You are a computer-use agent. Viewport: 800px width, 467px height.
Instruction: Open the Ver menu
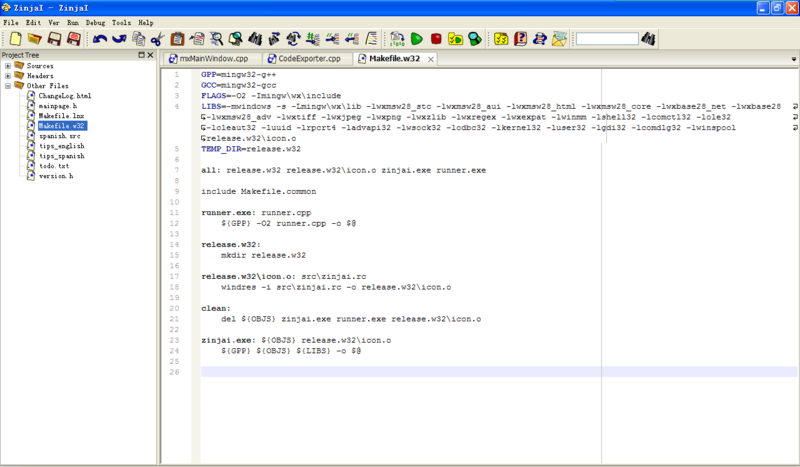click(x=54, y=22)
